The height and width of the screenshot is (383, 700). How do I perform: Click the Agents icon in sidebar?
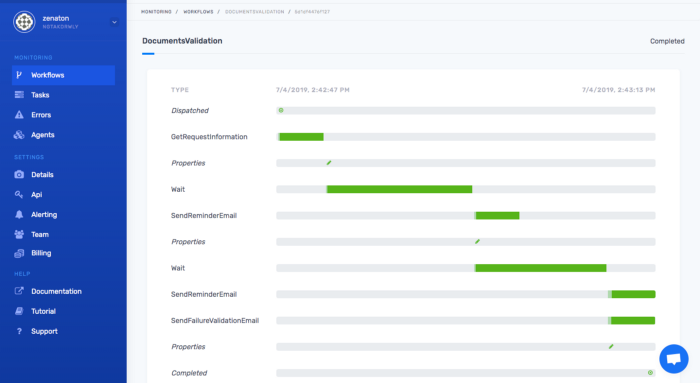(19, 135)
